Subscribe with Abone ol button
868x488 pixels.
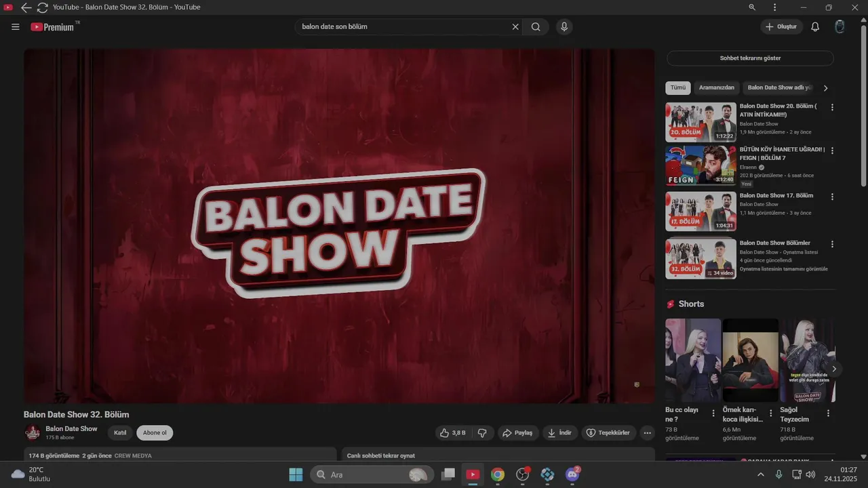(x=155, y=432)
